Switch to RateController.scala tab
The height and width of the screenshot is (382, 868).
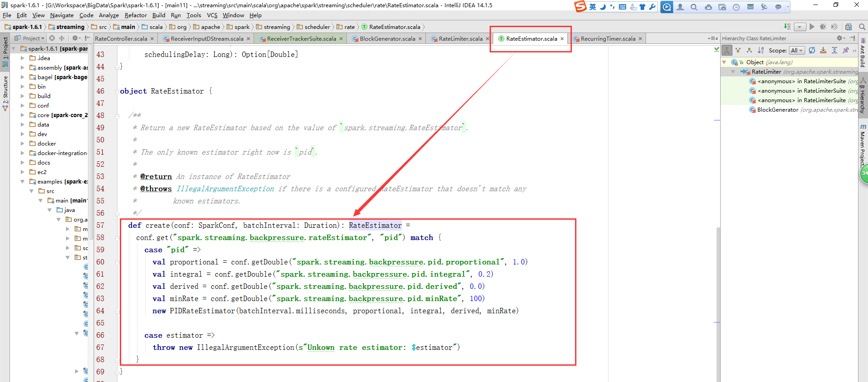point(121,38)
